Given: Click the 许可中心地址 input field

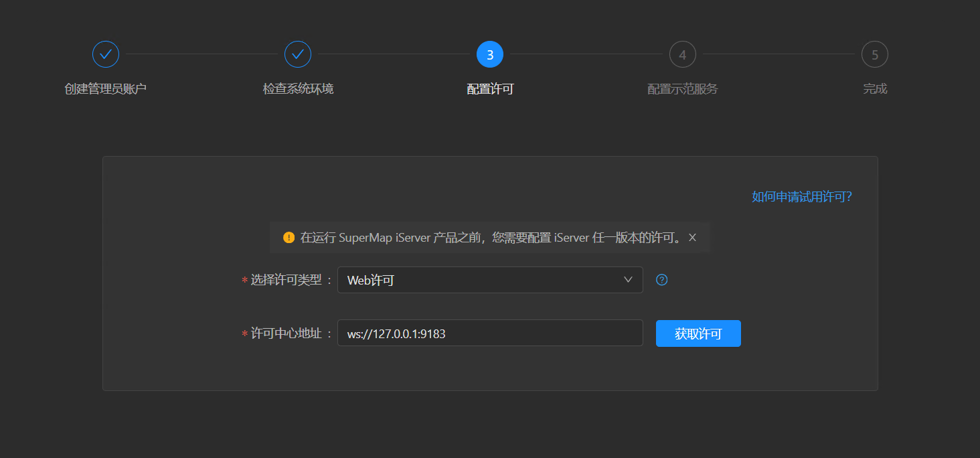Looking at the screenshot, I should point(490,333).
